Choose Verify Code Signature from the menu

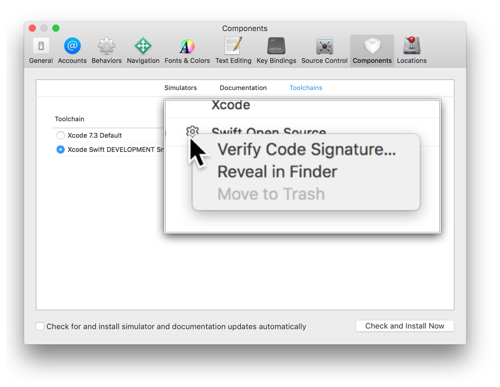coord(306,149)
